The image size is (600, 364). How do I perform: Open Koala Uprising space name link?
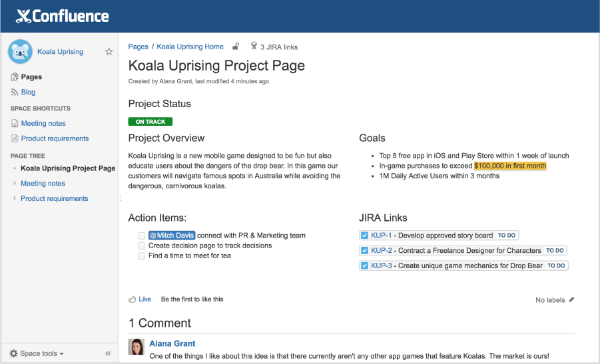pyautogui.click(x=60, y=52)
